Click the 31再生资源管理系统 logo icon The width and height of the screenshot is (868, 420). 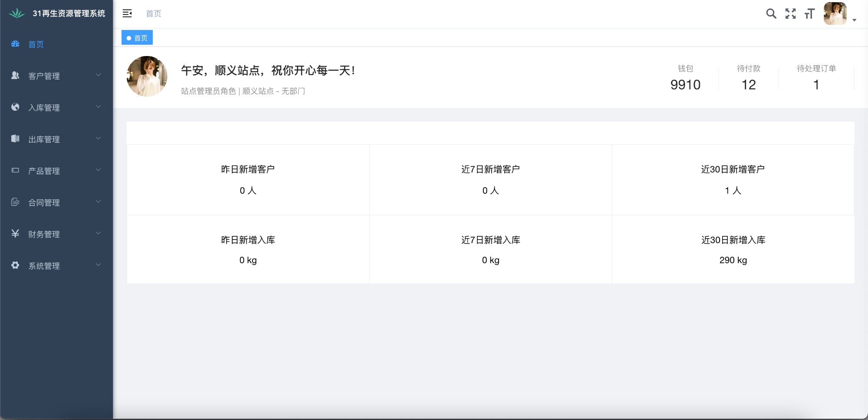click(x=17, y=13)
